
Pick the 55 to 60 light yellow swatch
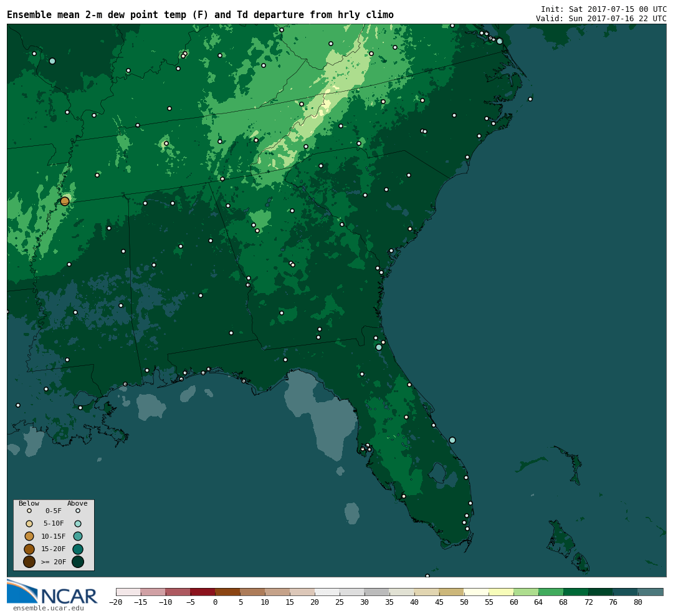click(x=502, y=592)
